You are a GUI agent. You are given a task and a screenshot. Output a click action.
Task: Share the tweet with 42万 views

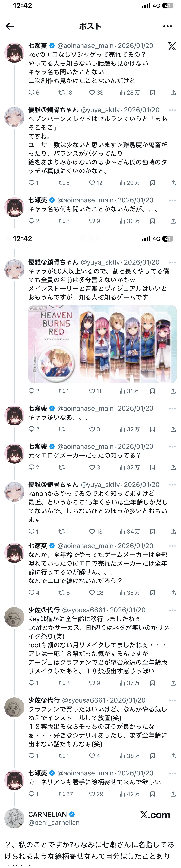pyautogui.click(x=173, y=794)
